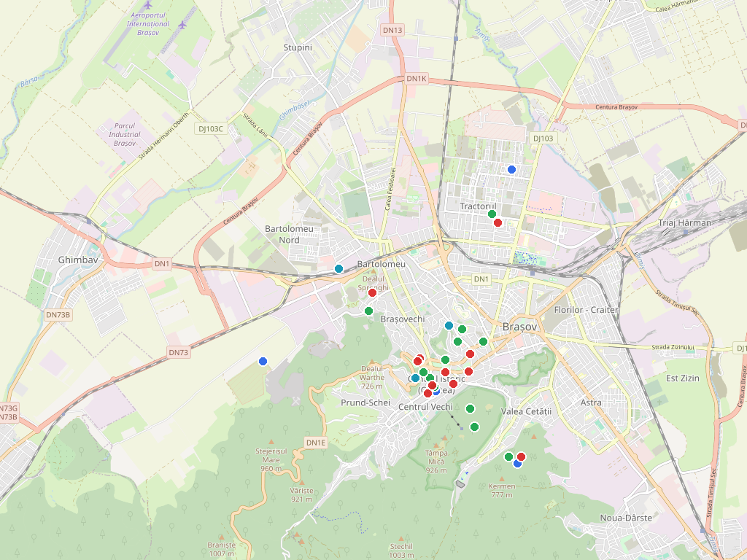
Task: Click the Brașovechi neighborhood label
Action: (403, 319)
